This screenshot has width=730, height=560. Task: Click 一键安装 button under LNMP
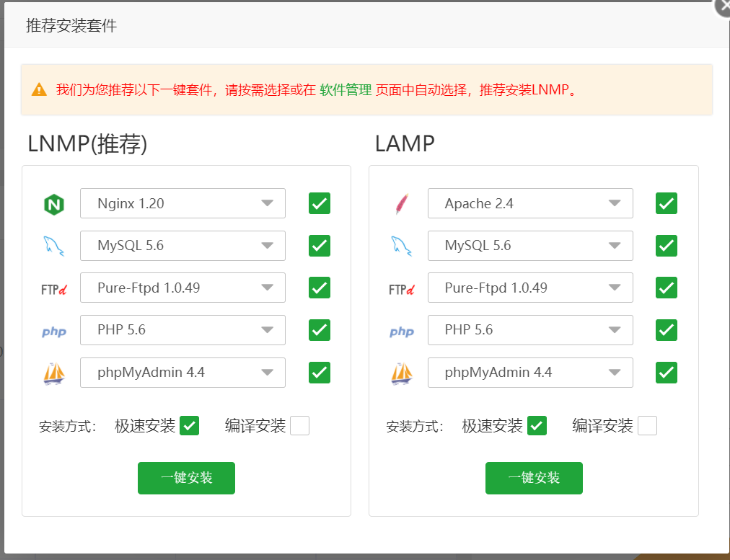186,478
